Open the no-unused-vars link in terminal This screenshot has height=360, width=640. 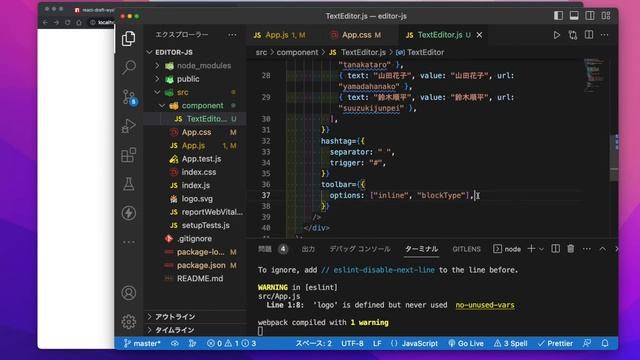(484, 305)
